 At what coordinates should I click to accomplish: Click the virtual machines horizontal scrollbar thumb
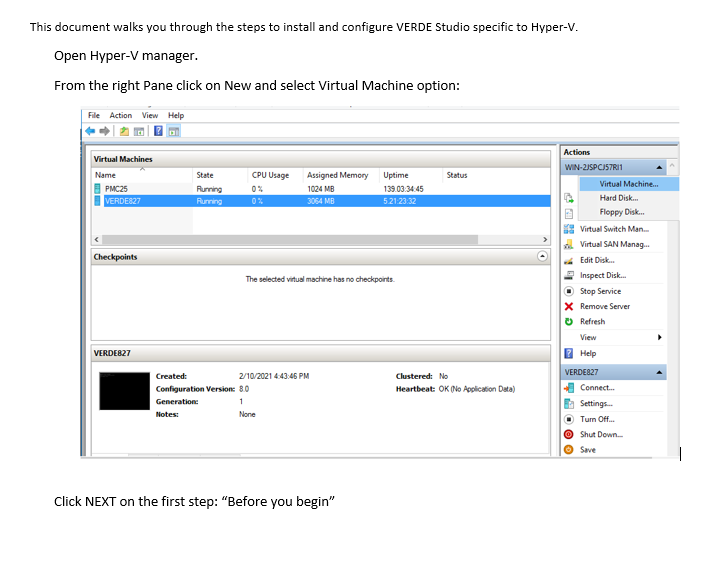click(x=290, y=239)
